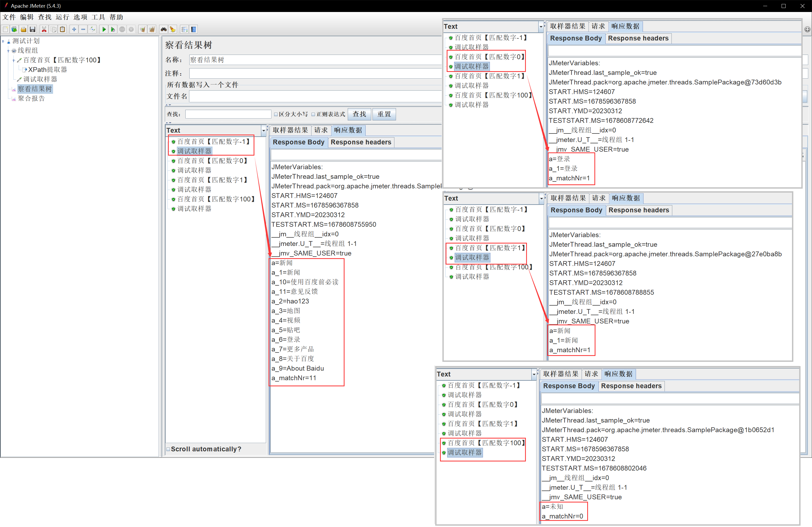Click the Function Helper list icon
The image size is (812, 527).
click(x=184, y=30)
